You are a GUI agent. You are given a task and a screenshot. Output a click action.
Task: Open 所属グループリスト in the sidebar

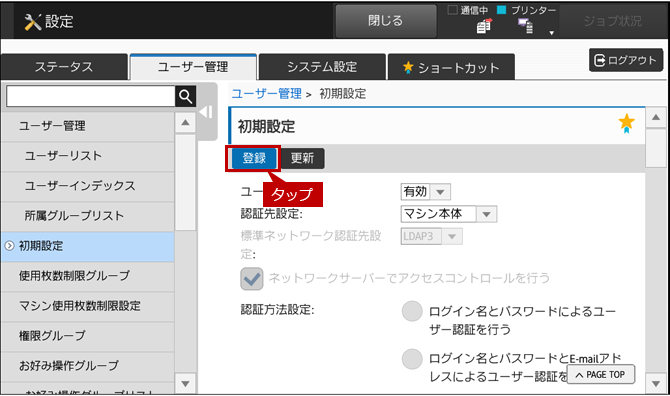(88, 216)
